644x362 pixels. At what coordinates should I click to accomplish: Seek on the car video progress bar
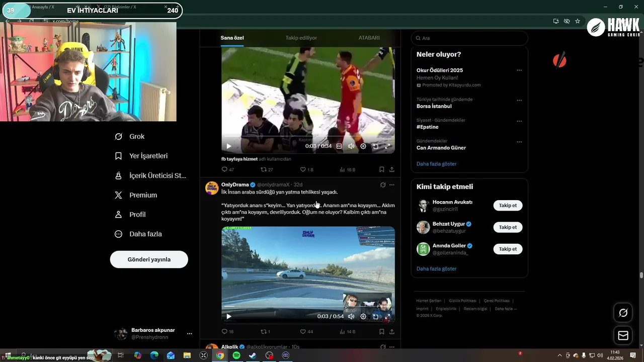(308, 306)
